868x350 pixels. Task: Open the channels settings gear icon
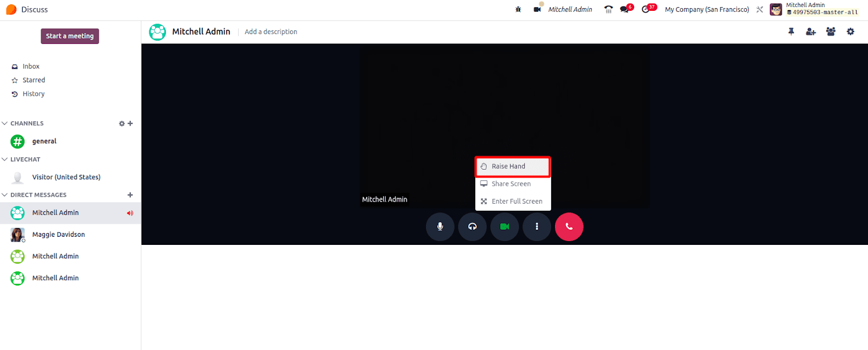pyautogui.click(x=122, y=124)
